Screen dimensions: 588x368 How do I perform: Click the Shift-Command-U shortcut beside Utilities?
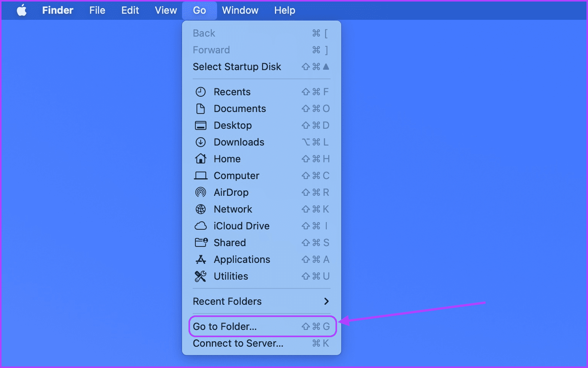[316, 276]
